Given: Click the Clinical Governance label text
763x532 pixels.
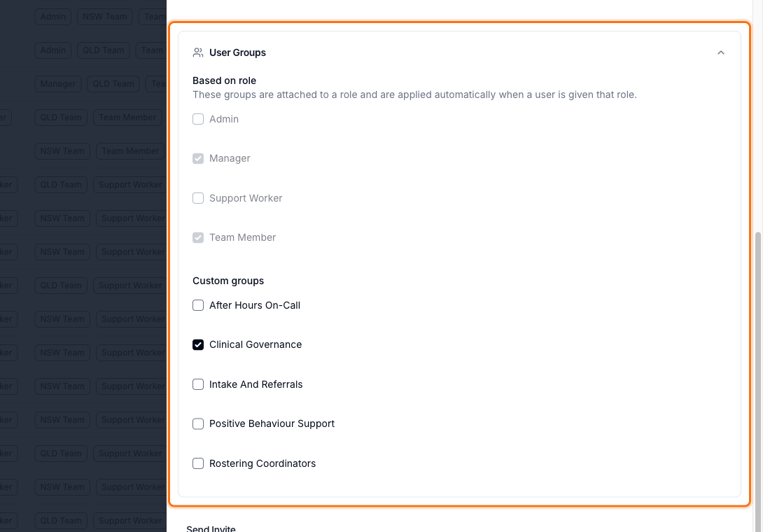Looking at the screenshot, I should 255,344.
